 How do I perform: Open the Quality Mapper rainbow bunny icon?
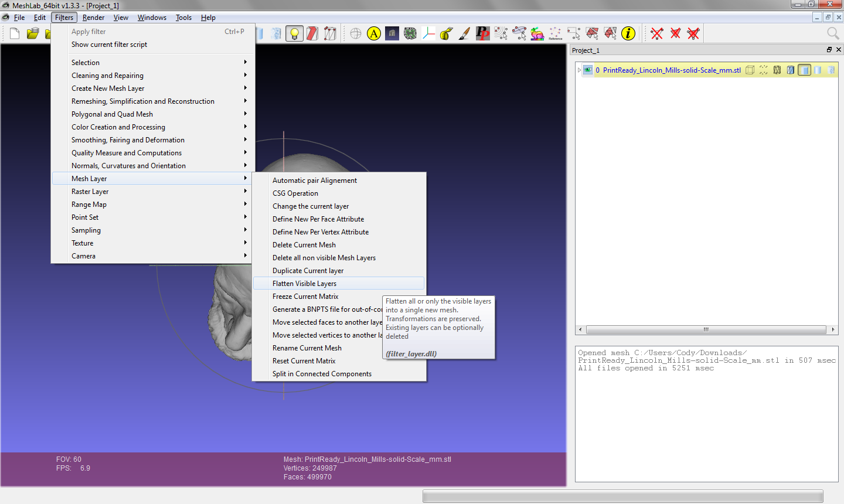[537, 33]
